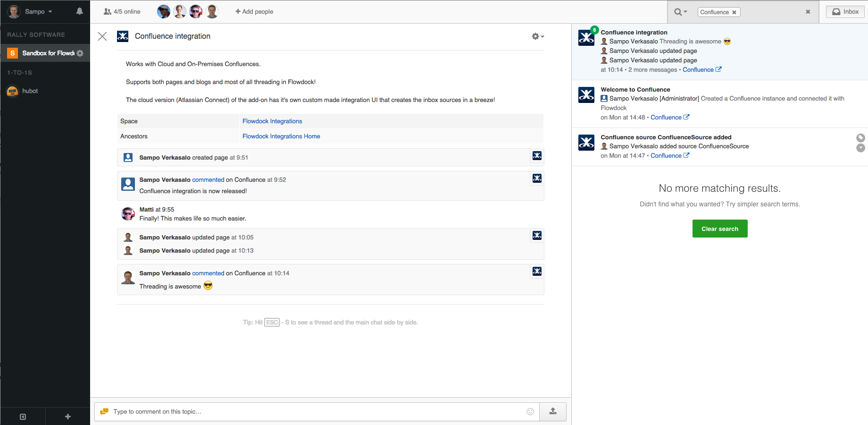Click Confluence logo on Welcome to Confluence result
Image resolution: width=868 pixels, height=425 pixels.
(x=586, y=95)
